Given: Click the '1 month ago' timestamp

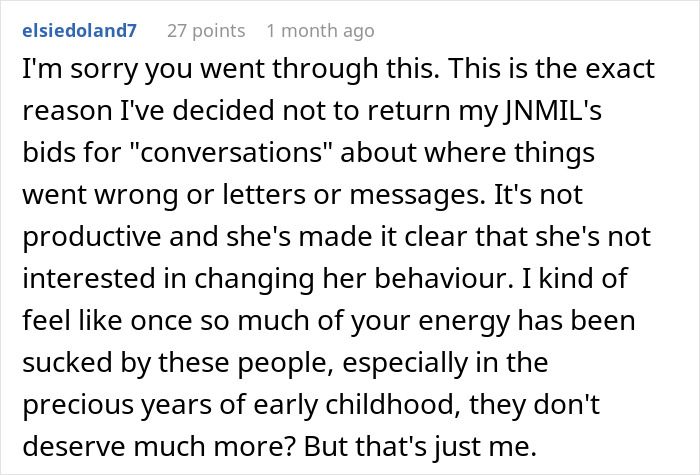Looking at the screenshot, I should coord(320,31).
